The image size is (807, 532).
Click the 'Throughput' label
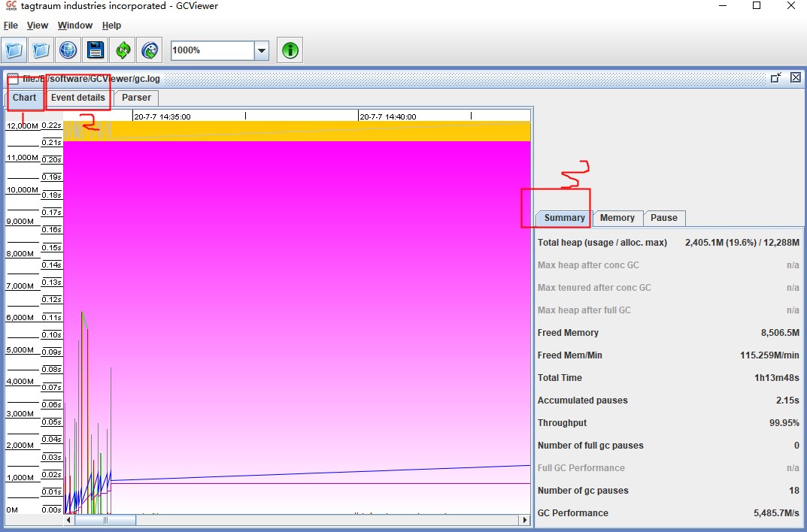point(562,423)
